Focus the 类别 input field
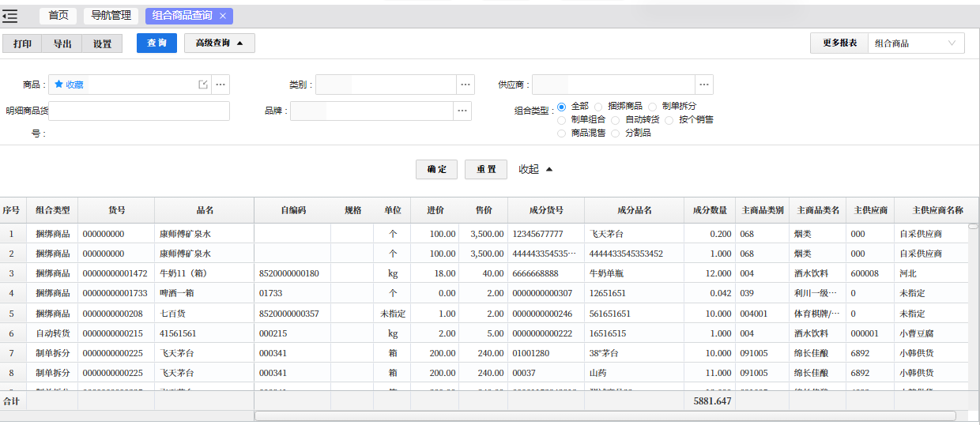Screen dimensions: 980x425 point(386,85)
